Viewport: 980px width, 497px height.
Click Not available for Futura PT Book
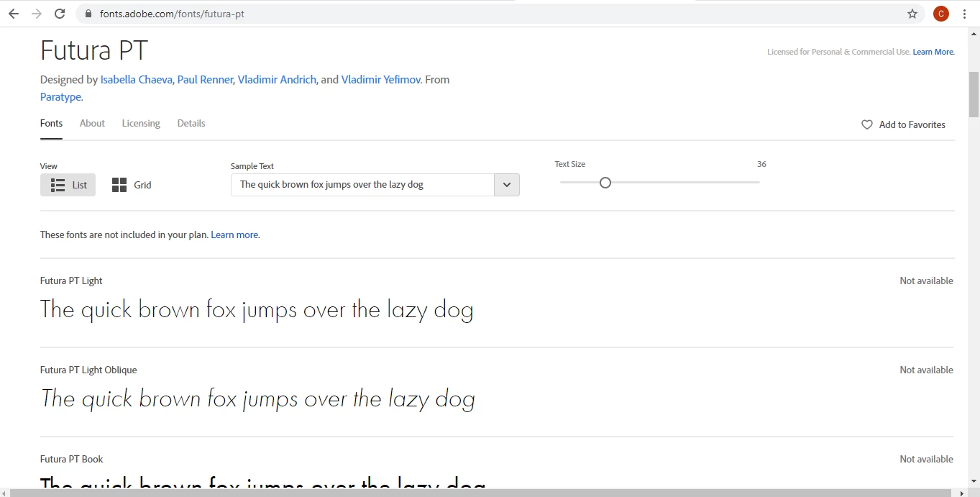926,459
